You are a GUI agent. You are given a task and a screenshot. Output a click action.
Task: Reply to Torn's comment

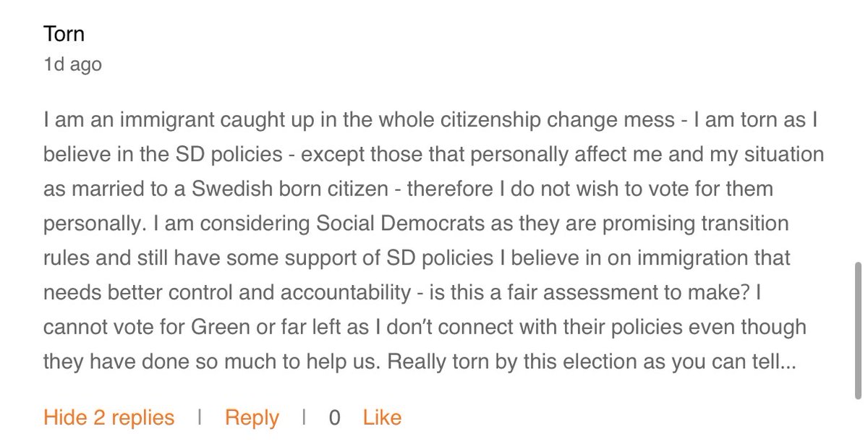[252, 417]
